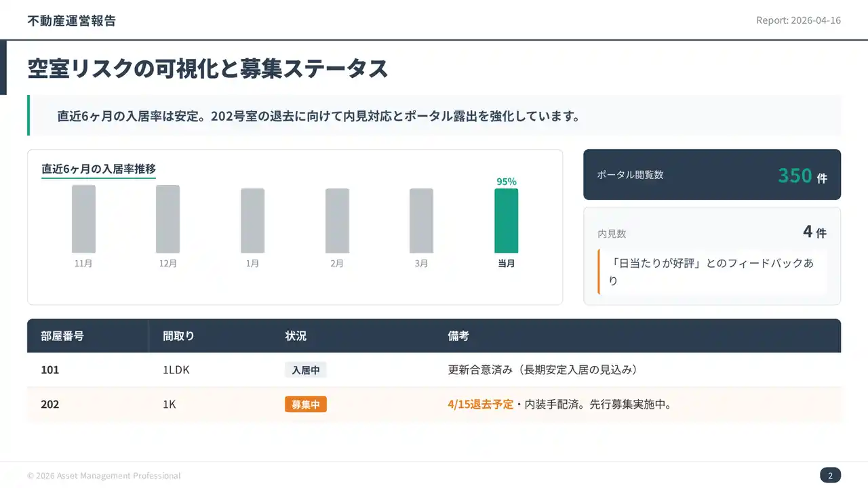Click the 状況 column header
Image resolution: width=868 pixels, height=488 pixels.
pyautogui.click(x=296, y=335)
